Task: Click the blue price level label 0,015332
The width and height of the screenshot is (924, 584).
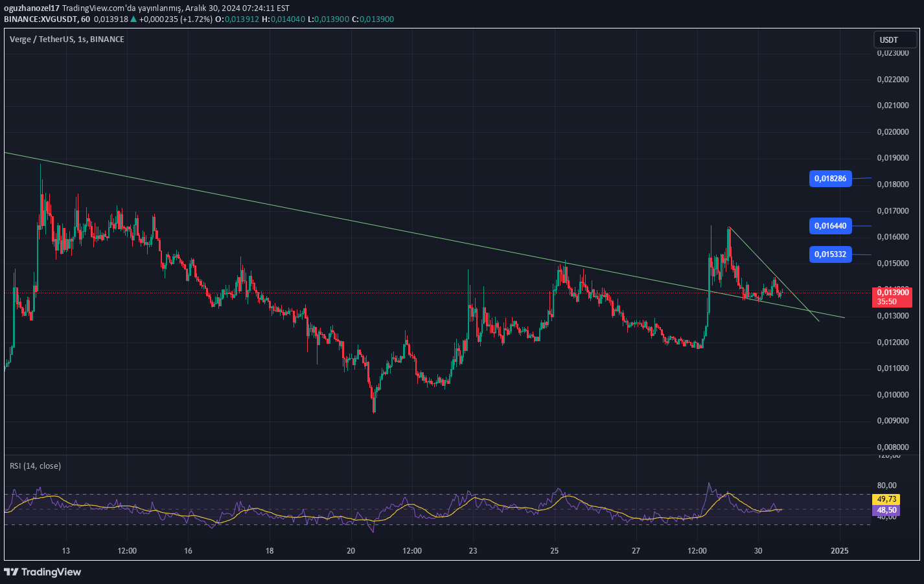Action: coord(831,254)
